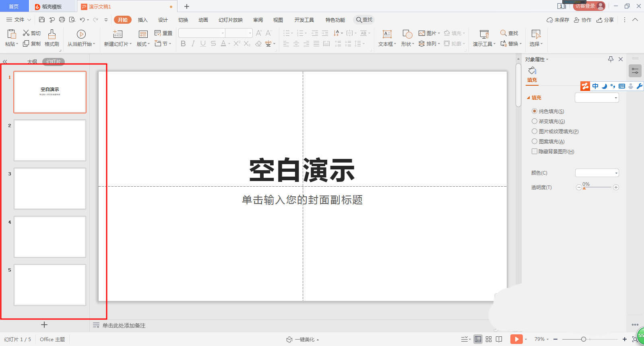Open the 79% zoom level dropdown
This screenshot has height=346, width=644.
[x=541, y=339]
